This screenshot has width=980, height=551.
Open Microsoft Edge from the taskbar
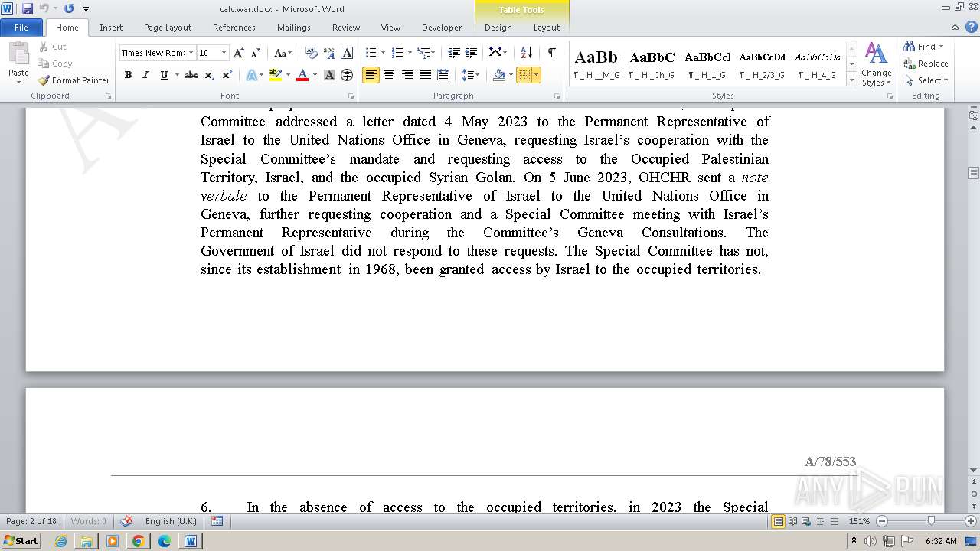point(164,541)
